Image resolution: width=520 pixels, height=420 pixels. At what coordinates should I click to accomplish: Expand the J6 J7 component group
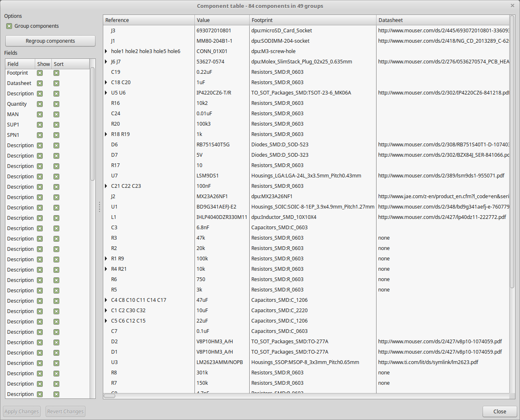[106, 62]
